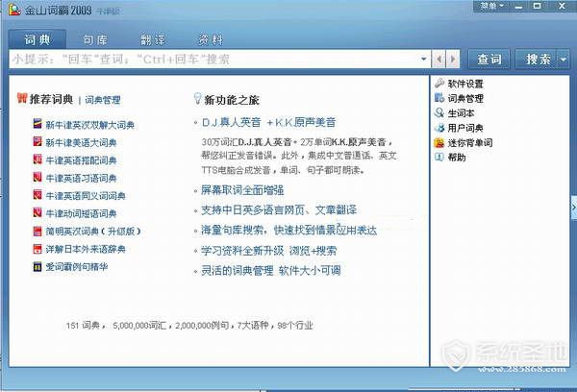Go back with the left arrow button
The image size is (577, 392).
click(x=439, y=59)
